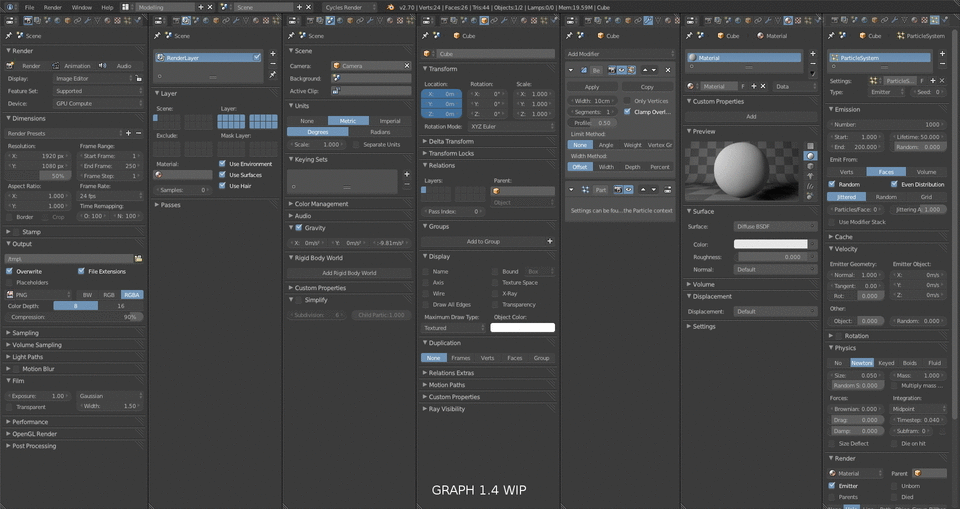Enable the Placeholders checkbox
The height and width of the screenshot is (509, 960).
(x=9, y=282)
